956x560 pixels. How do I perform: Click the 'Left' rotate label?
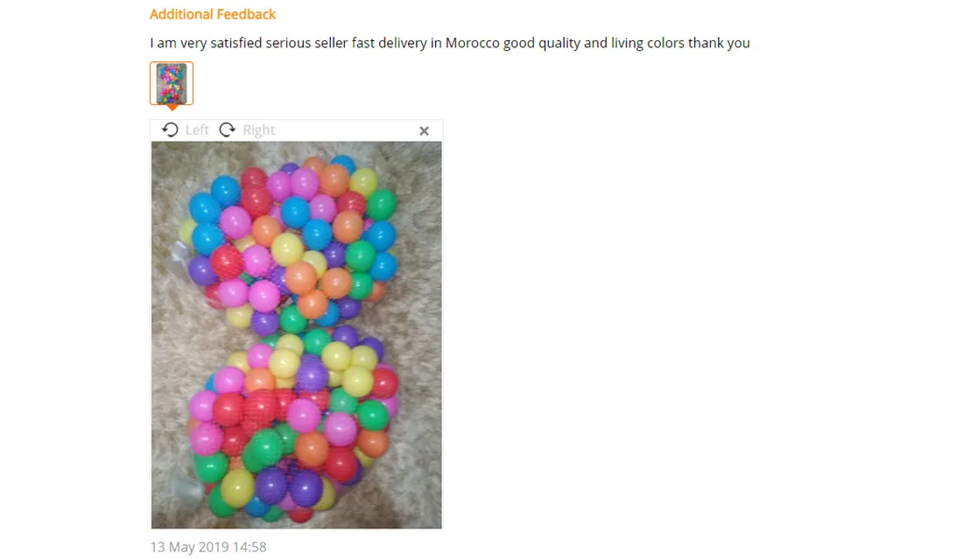(197, 129)
